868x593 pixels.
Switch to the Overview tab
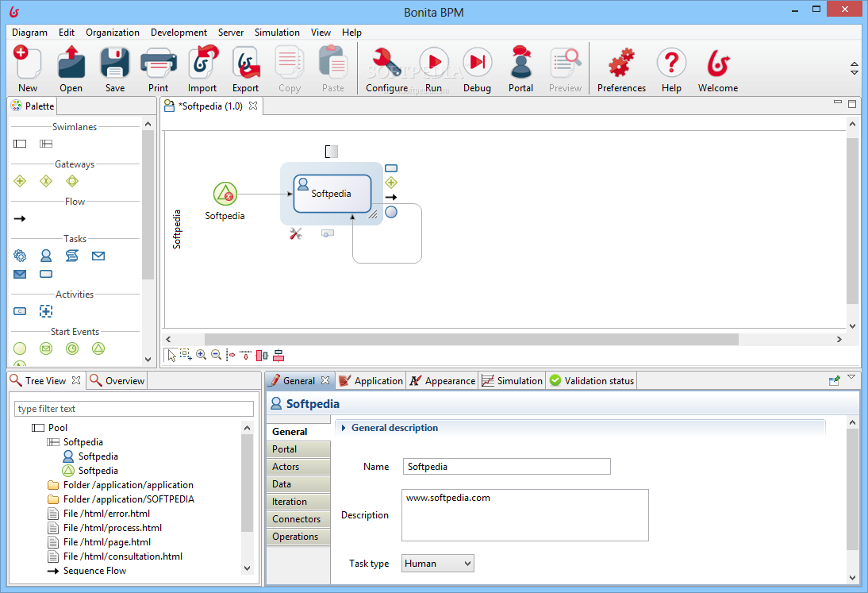pyautogui.click(x=117, y=381)
